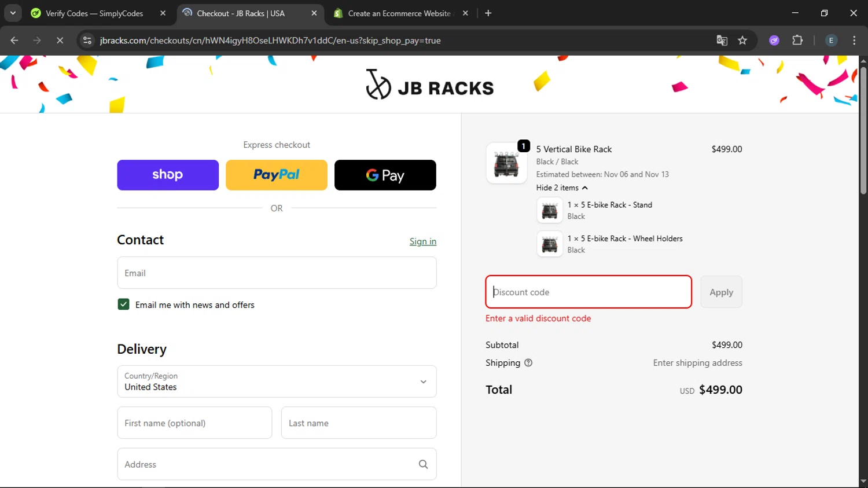Viewport: 868px width, 488px height.
Task: Close the Verify Codes tab
Action: pyautogui.click(x=163, y=13)
